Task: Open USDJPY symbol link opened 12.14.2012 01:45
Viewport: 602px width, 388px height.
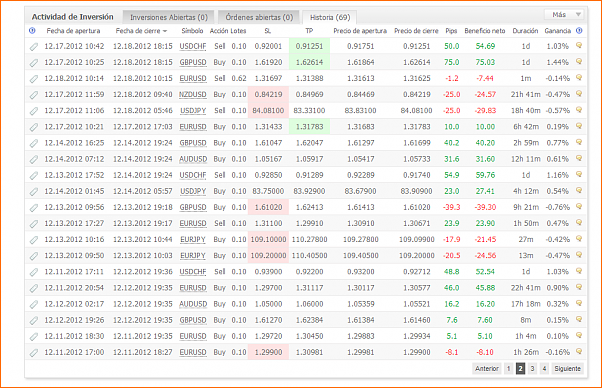Action: [193, 191]
